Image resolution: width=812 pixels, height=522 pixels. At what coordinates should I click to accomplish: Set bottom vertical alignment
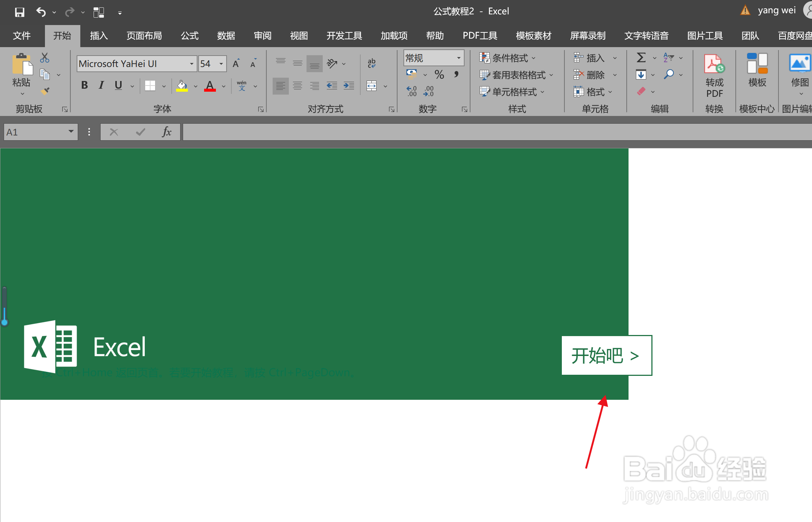315,63
